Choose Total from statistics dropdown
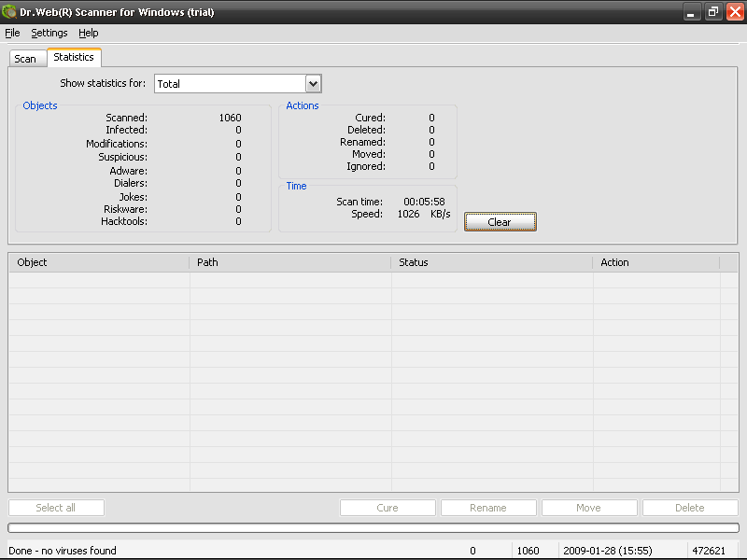747x560 pixels. pyautogui.click(x=233, y=83)
